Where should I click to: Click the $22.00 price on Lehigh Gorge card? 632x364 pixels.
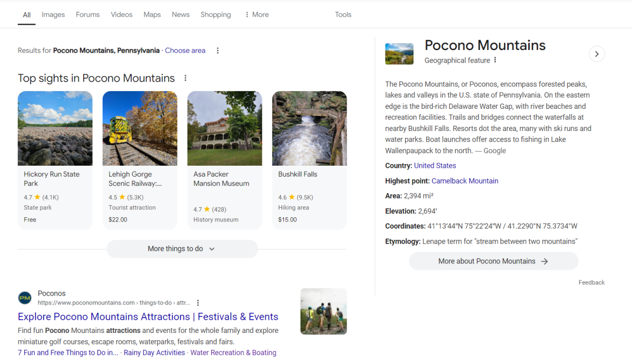coord(118,220)
